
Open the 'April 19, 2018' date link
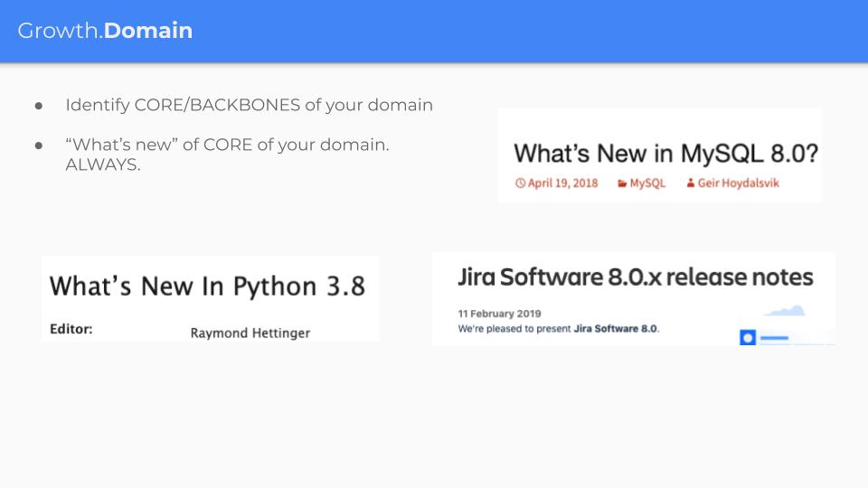click(562, 183)
